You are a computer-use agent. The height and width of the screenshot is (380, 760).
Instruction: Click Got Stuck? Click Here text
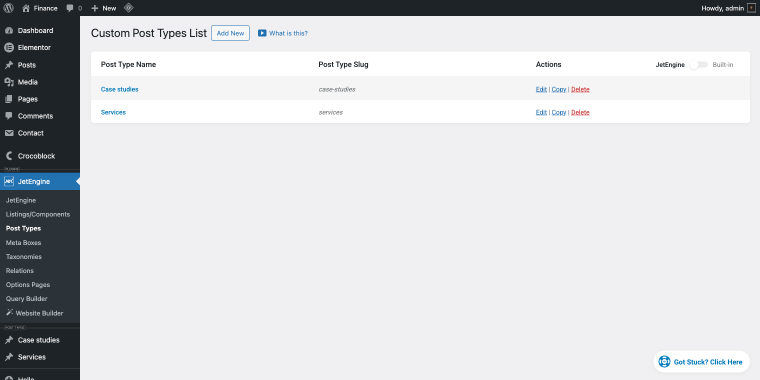708,362
